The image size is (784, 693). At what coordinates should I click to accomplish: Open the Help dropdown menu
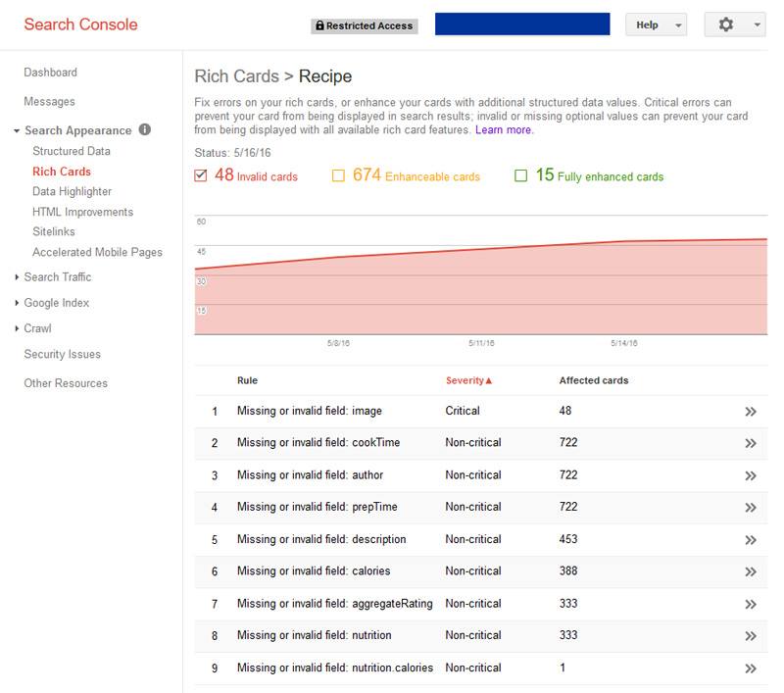pos(656,25)
